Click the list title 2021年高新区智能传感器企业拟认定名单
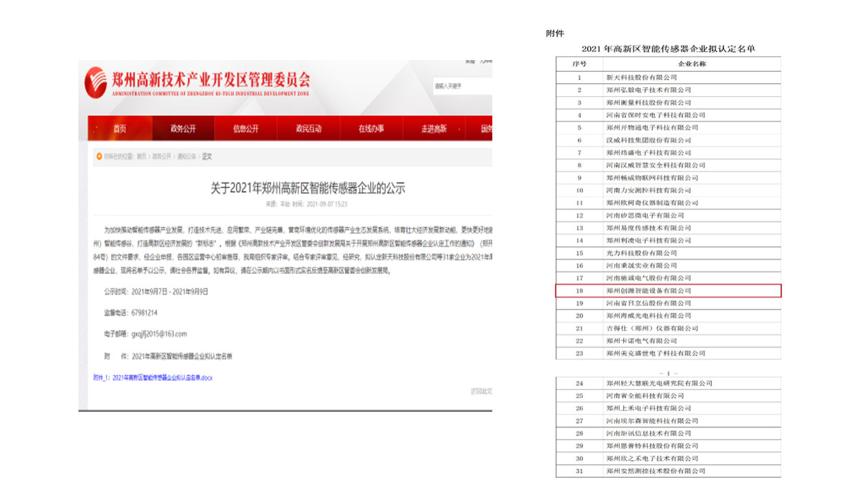Viewport: 868px width, 488px height. tap(668, 48)
